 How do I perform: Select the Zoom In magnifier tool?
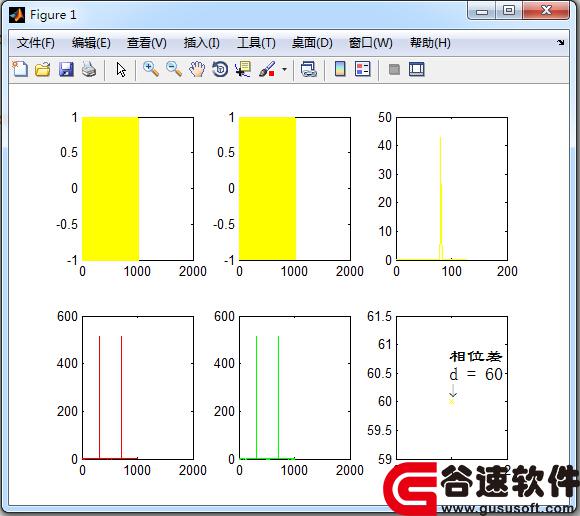pyautogui.click(x=151, y=69)
